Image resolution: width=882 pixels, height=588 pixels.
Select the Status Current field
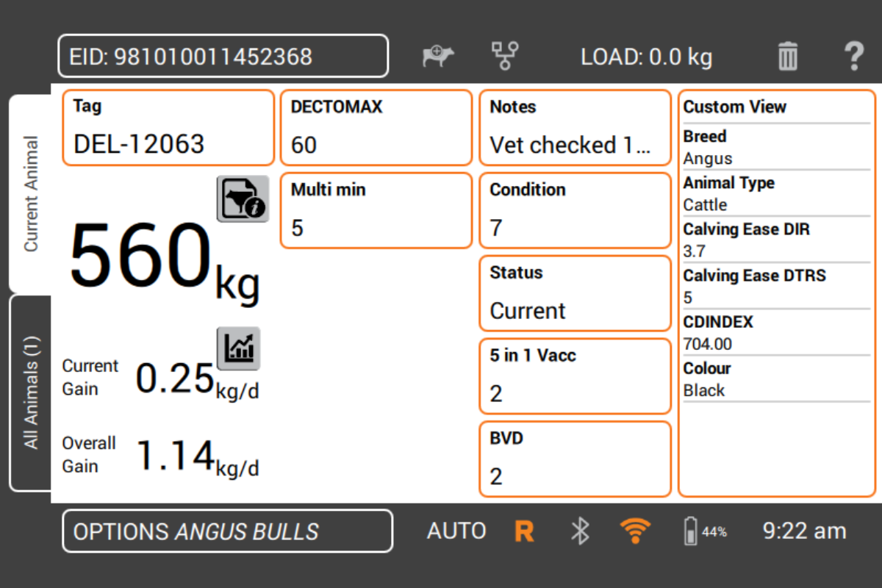(x=575, y=293)
